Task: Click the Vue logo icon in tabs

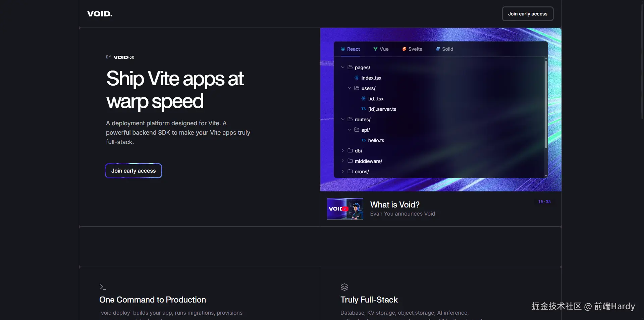Action: click(375, 49)
